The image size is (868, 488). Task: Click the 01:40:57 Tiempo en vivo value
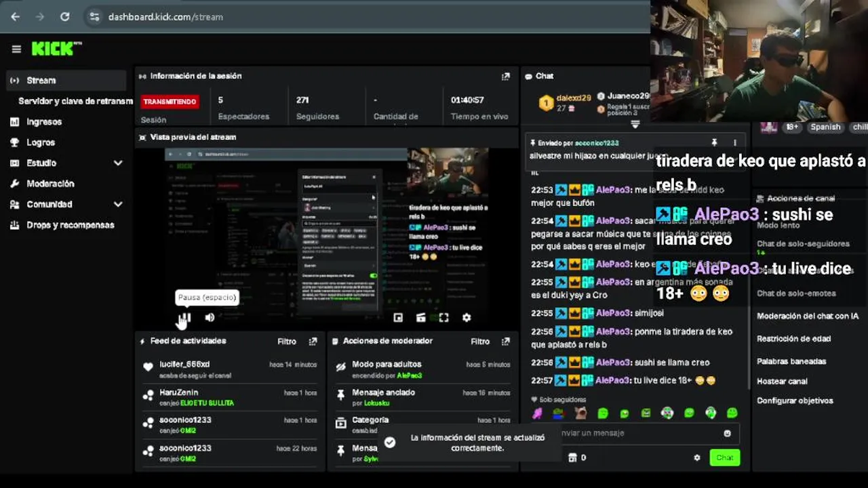pyautogui.click(x=467, y=100)
